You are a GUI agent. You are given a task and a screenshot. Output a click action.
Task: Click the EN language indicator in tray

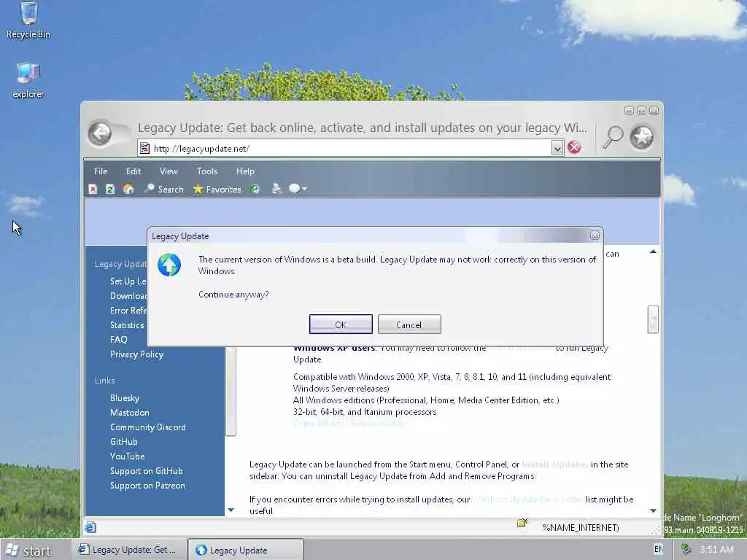659,550
